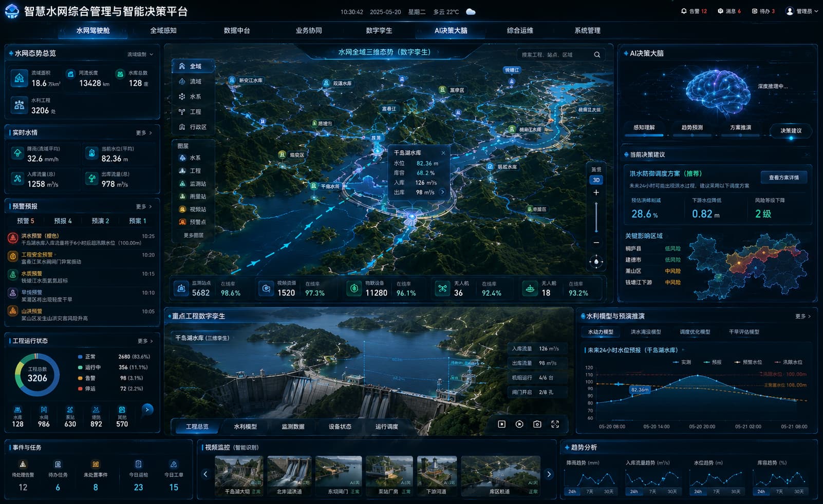Screen dimensions: 823x504
Task: Select the 决策建议 step button
Action: pos(791,131)
